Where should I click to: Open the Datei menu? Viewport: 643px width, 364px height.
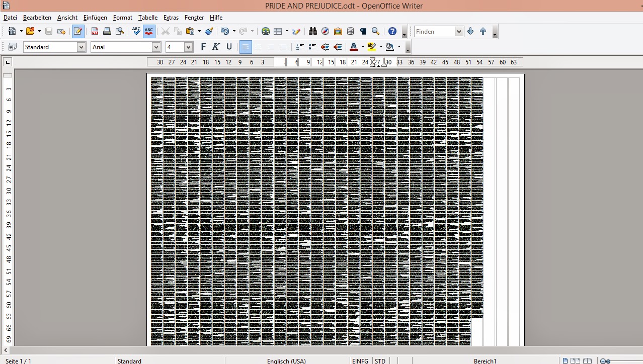[x=10, y=18]
